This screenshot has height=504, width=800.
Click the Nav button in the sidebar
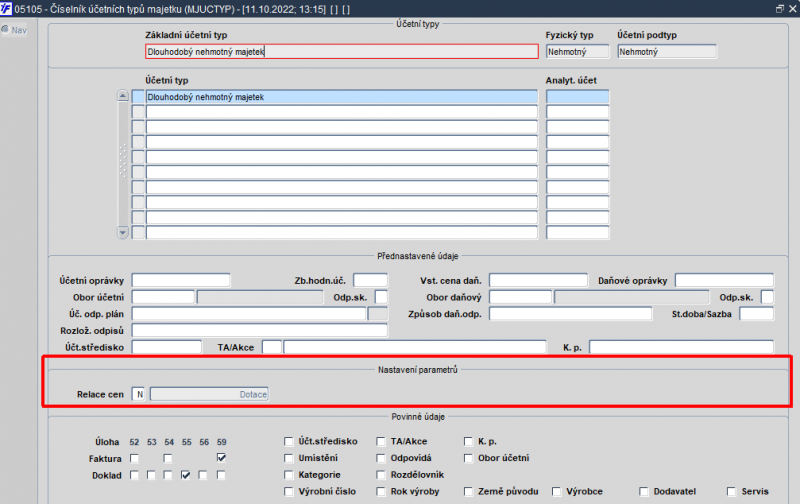[15, 29]
